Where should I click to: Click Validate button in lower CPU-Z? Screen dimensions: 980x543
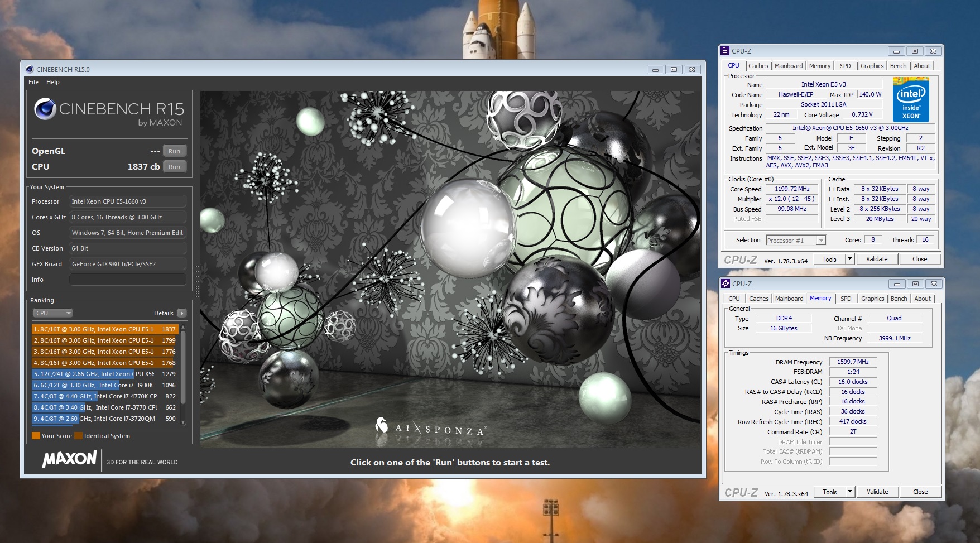tap(877, 492)
